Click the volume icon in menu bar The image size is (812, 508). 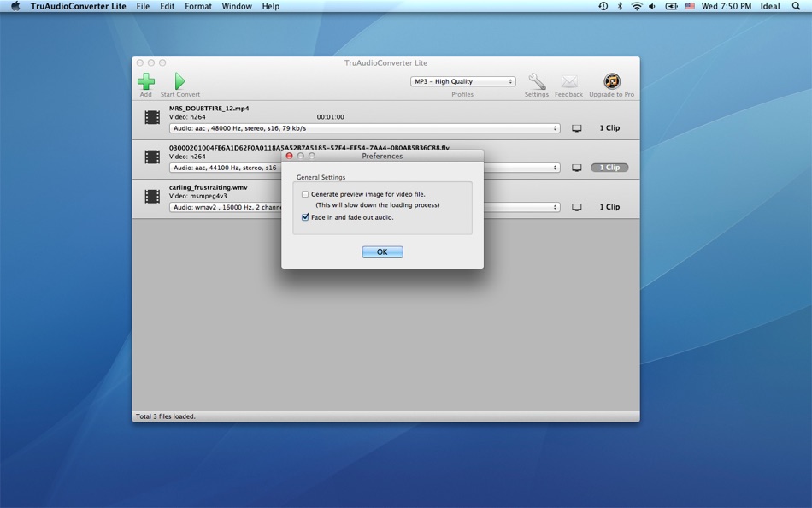652,6
